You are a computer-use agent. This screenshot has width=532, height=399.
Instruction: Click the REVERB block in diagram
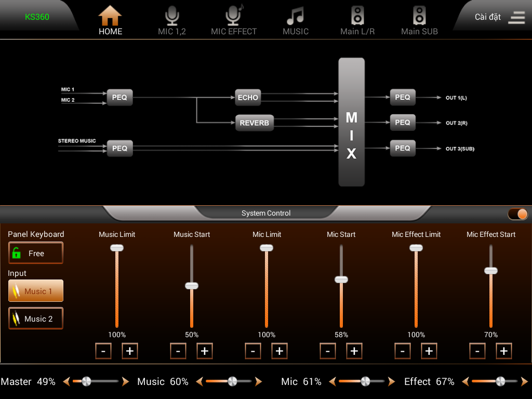255,123
